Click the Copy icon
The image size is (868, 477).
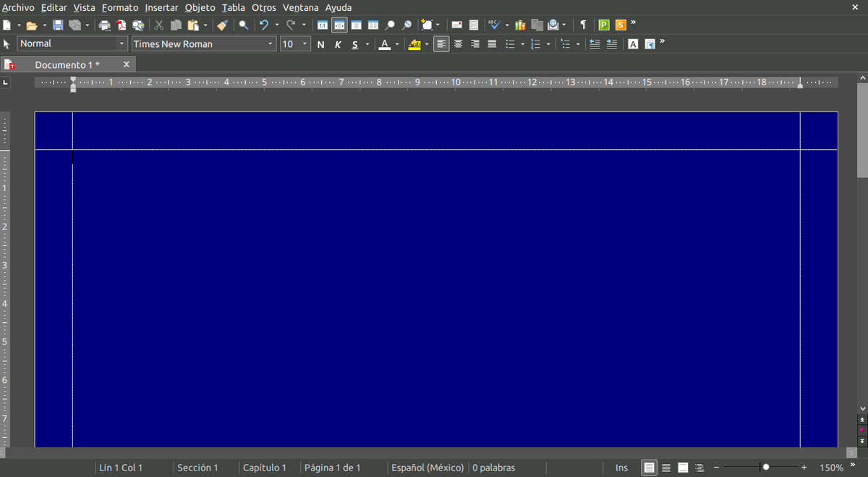176,25
